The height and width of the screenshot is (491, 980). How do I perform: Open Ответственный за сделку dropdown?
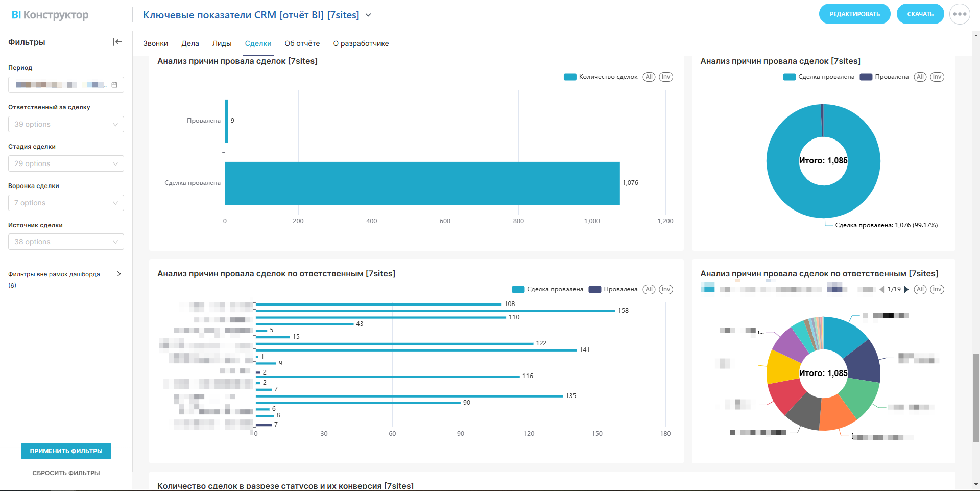coord(66,124)
